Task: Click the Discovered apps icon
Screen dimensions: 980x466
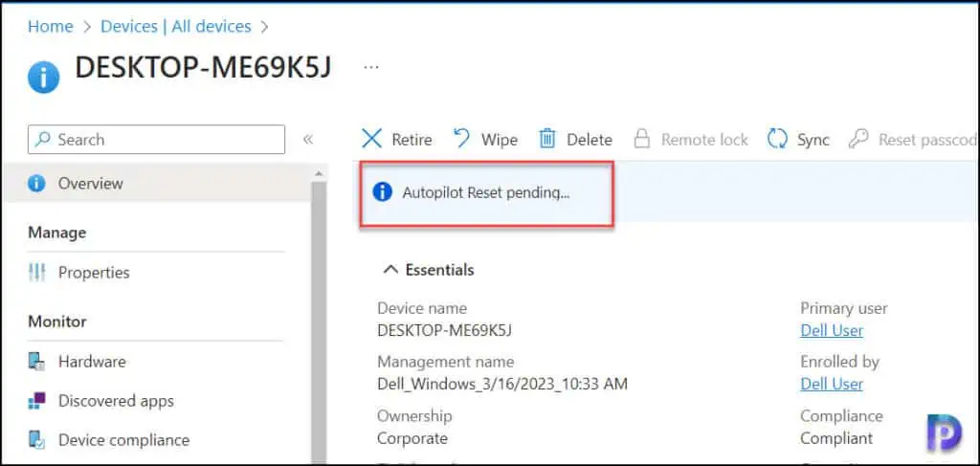Action: [37, 400]
